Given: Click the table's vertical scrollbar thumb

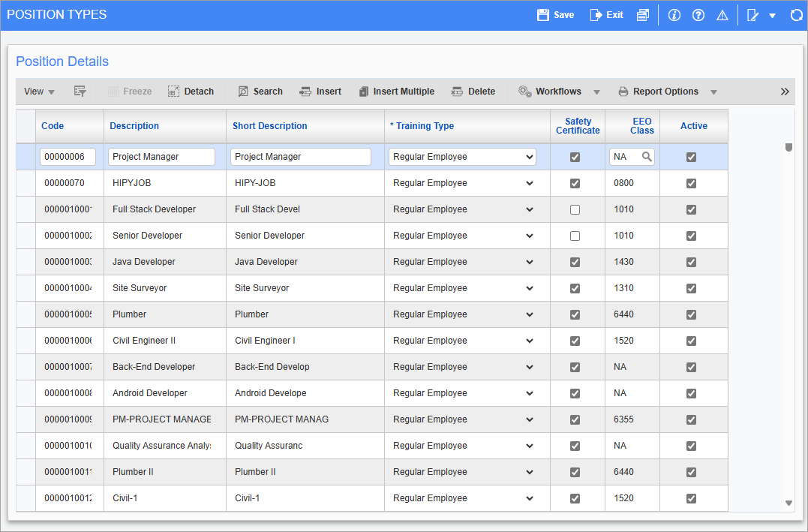Looking at the screenshot, I should tap(788, 147).
